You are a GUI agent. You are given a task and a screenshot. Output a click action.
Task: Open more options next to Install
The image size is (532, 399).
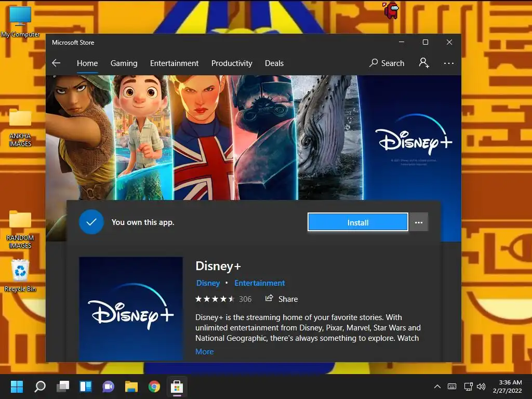coord(419,222)
